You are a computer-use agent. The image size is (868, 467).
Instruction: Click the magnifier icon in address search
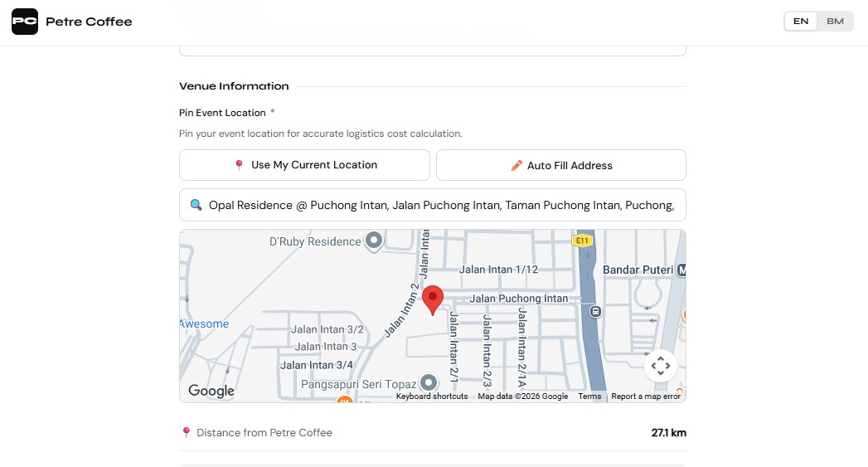click(x=196, y=205)
